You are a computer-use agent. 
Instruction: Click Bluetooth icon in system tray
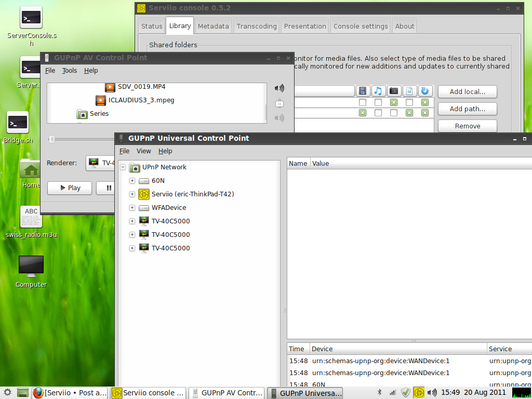point(379,393)
